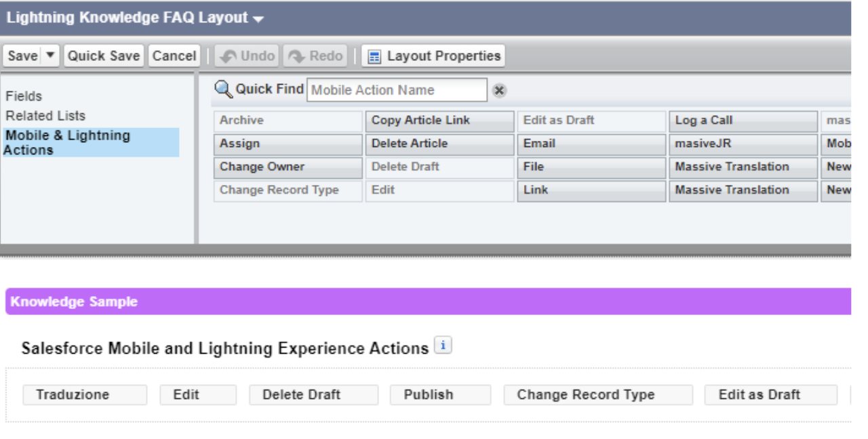Select Fields in the palette sidebar
868x439 pixels.
coord(24,96)
